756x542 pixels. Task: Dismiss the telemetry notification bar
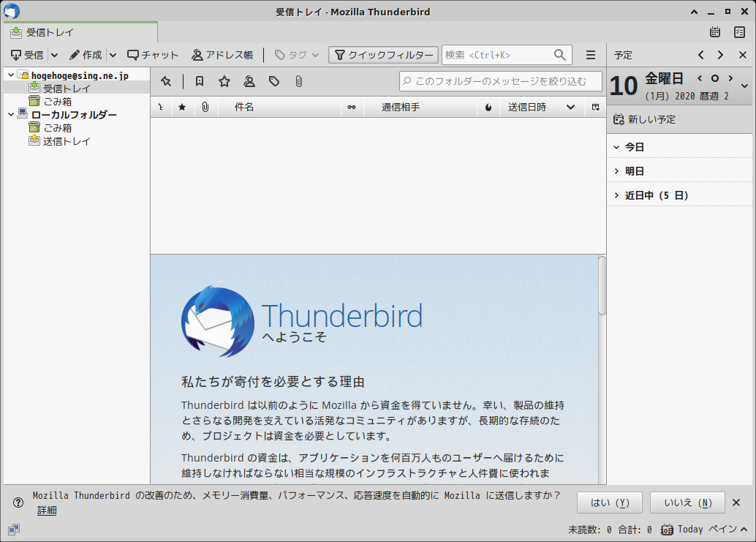736,503
